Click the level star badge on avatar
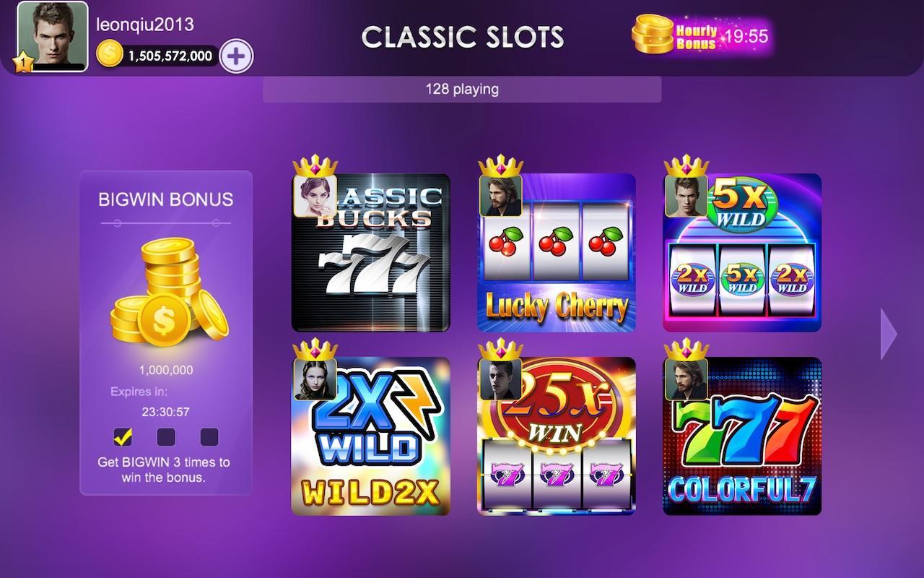 point(23,63)
